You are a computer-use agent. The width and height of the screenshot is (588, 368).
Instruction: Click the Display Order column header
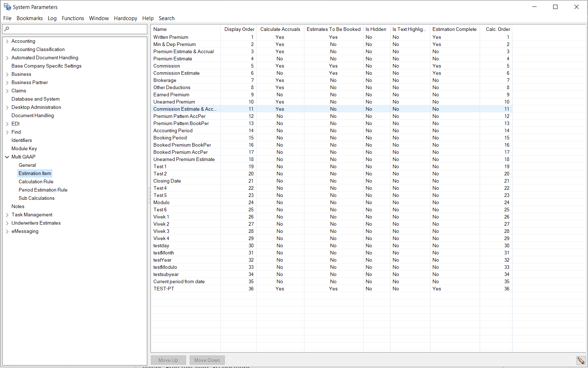click(239, 29)
